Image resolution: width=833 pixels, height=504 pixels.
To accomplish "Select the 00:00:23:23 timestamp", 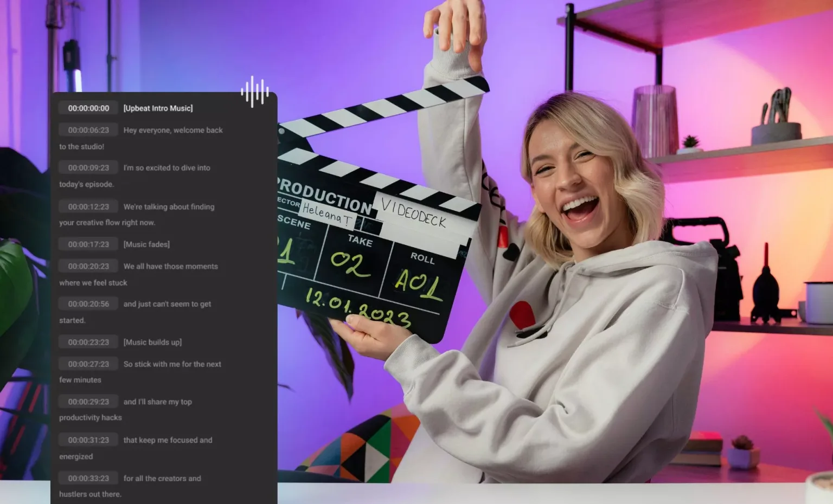I will click(88, 343).
